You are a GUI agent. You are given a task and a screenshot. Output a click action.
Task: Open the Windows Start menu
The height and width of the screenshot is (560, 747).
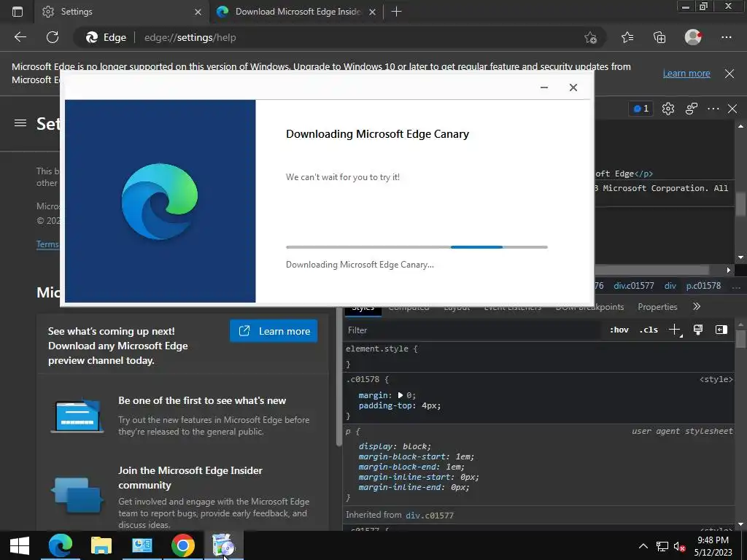(20, 545)
